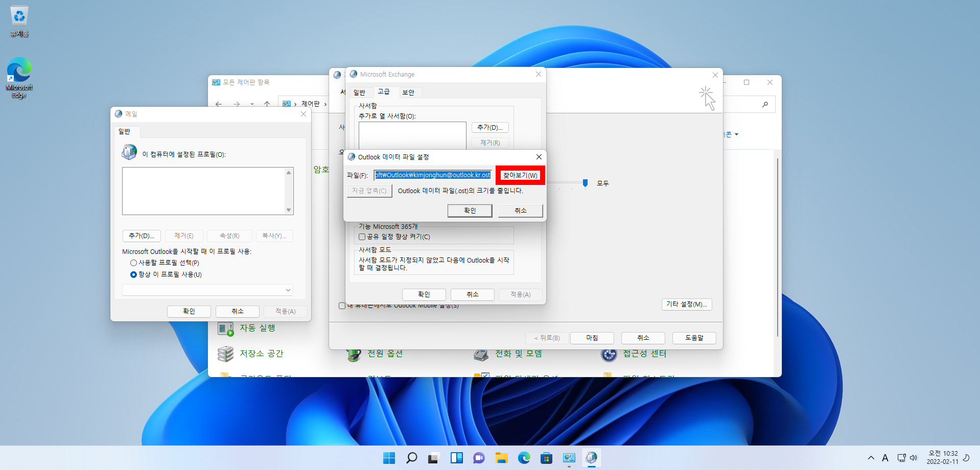Open recent locations dropdown in Control Panel
This screenshot has width=980, height=470.
252,104
